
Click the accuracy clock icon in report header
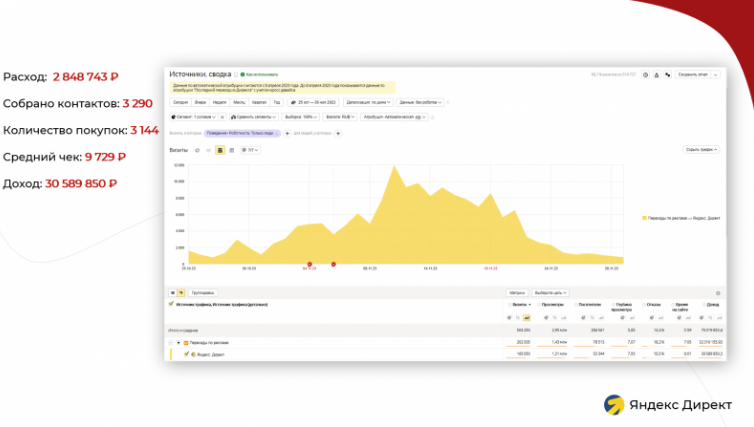645,74
